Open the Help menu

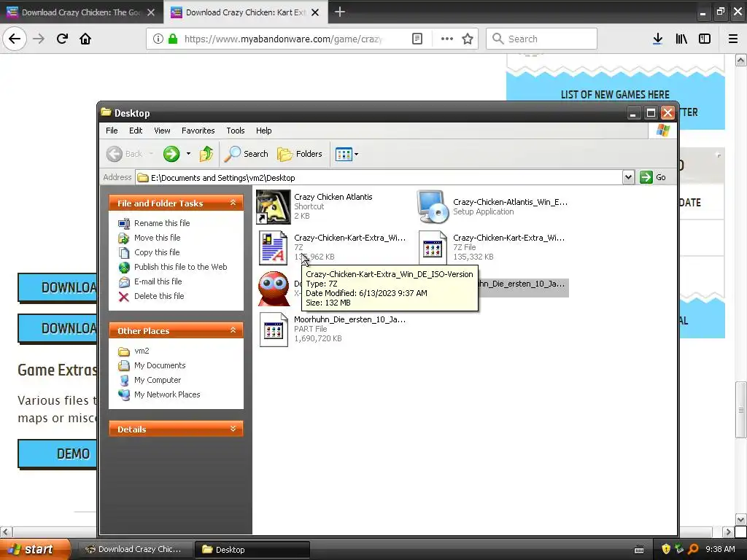click(263, 131)
